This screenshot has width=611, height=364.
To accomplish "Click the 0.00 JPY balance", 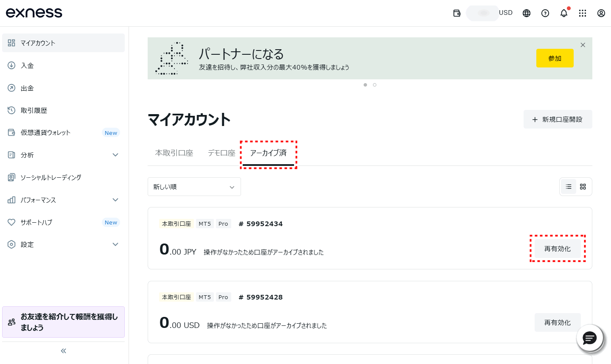I will [x=178, y=249].
